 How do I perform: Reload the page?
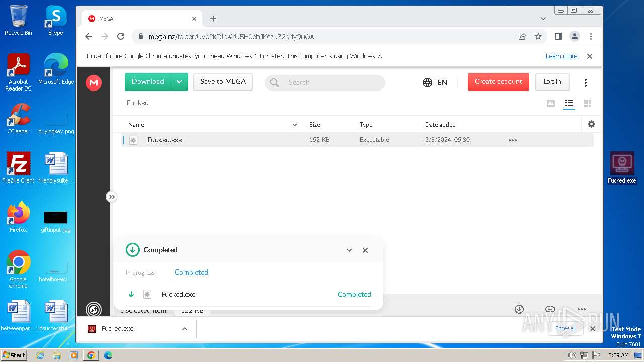[x=121, y=36]
